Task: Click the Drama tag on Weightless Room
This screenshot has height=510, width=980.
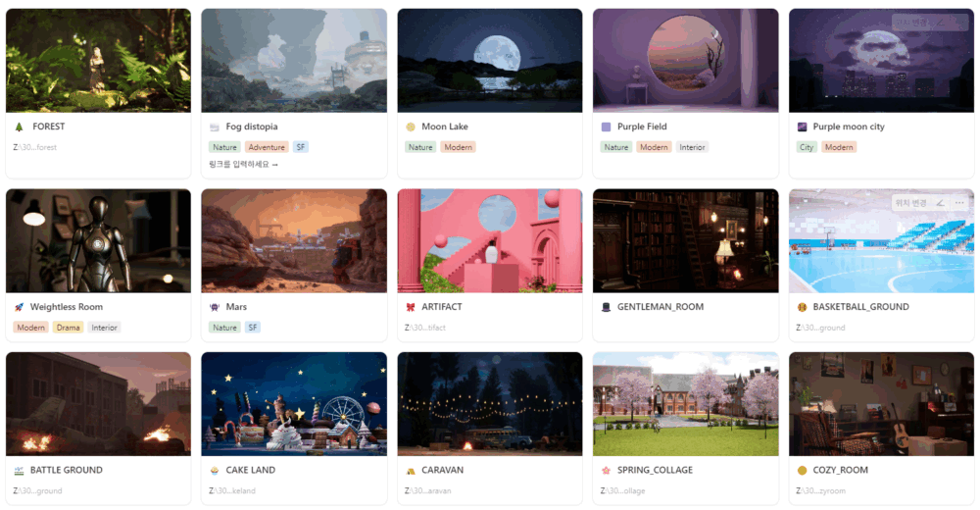Action: coord(69,328)
